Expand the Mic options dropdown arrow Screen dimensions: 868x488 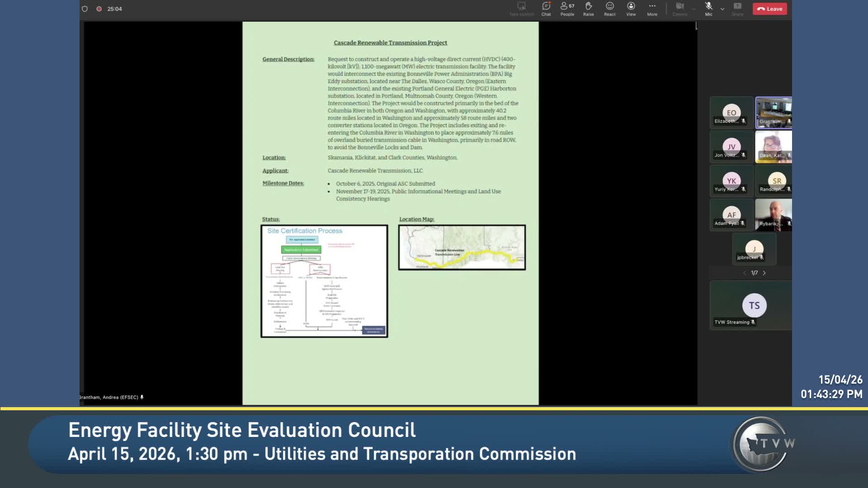tap(722, 9)
